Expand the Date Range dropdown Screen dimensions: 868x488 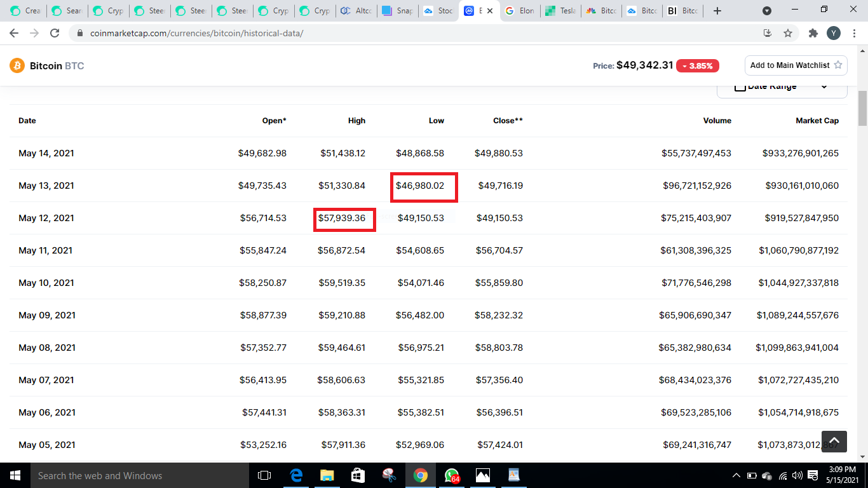tap(782, 88)
